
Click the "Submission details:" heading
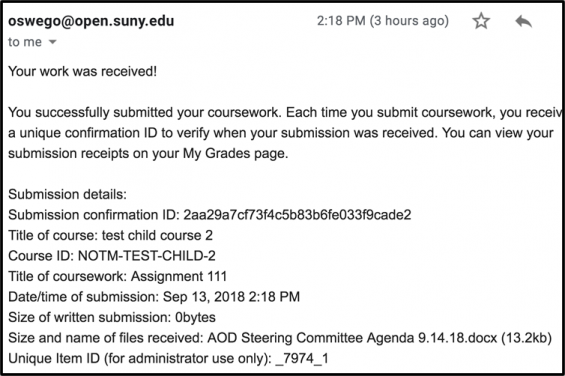tap(67, 195)
